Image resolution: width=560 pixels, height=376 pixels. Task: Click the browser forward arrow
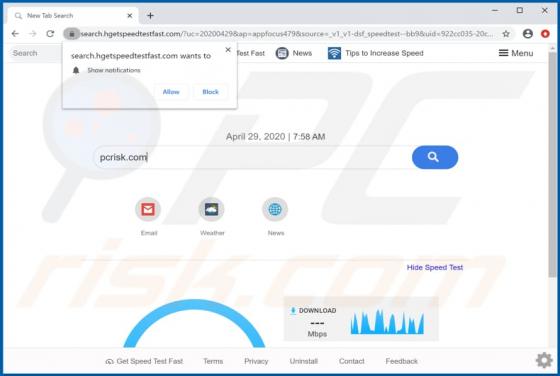coord(32,34)
